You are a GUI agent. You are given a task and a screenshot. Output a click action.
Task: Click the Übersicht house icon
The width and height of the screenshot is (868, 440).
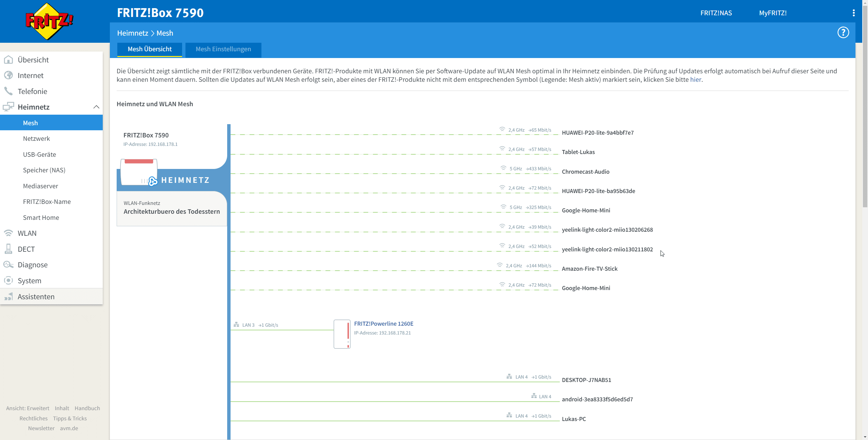tap(8, 60)
